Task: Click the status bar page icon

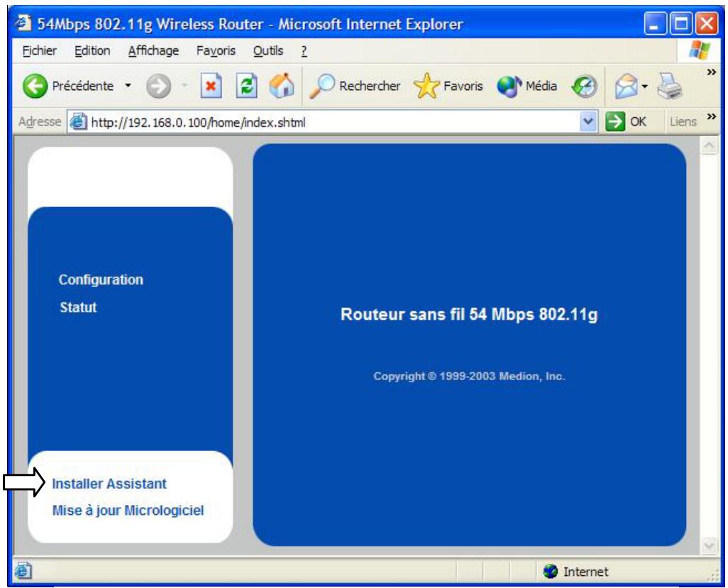Action: coord(23,571)
